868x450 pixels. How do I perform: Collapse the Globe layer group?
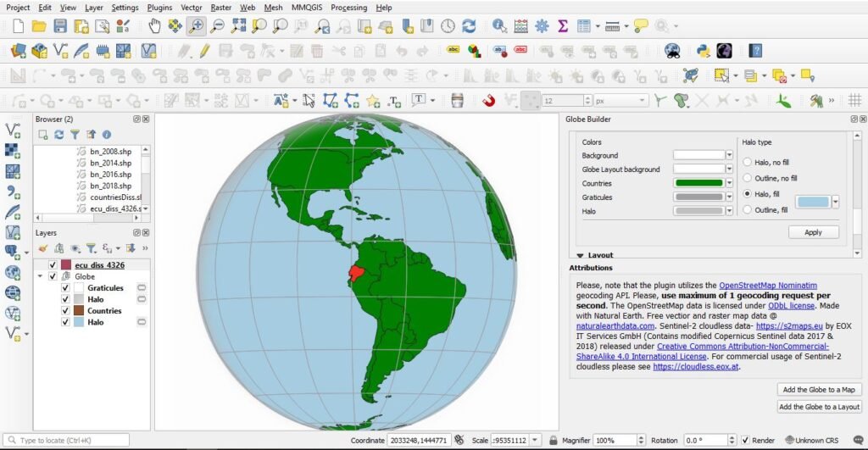point(40,276)
